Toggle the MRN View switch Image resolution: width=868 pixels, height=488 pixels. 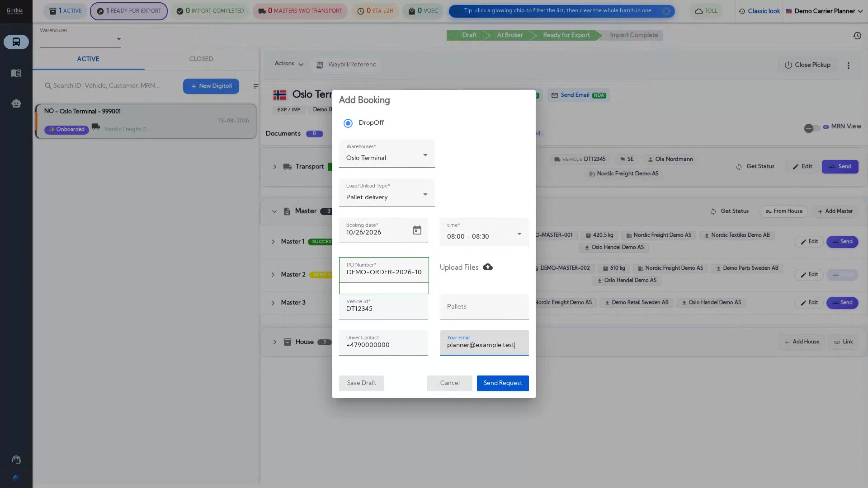812,128
